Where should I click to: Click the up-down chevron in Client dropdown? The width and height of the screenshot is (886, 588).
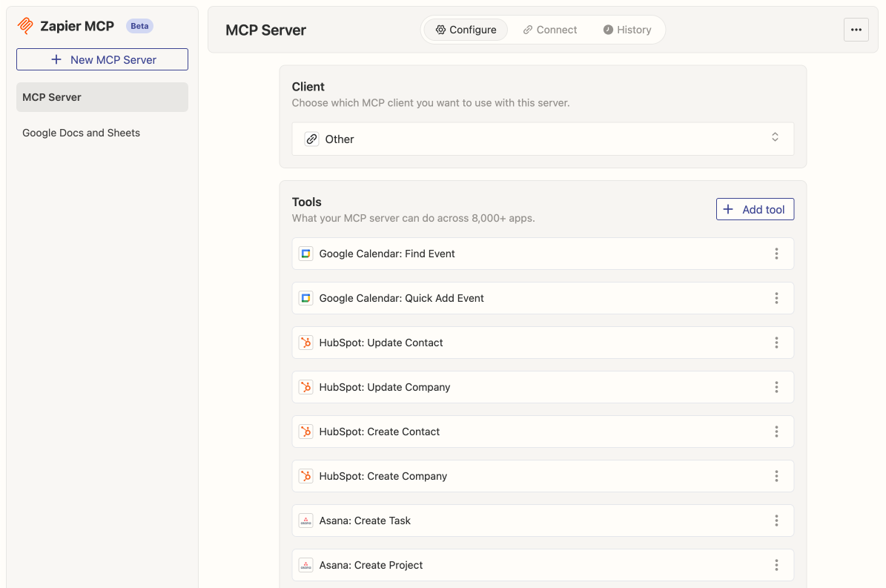click(x=776, y=137)
